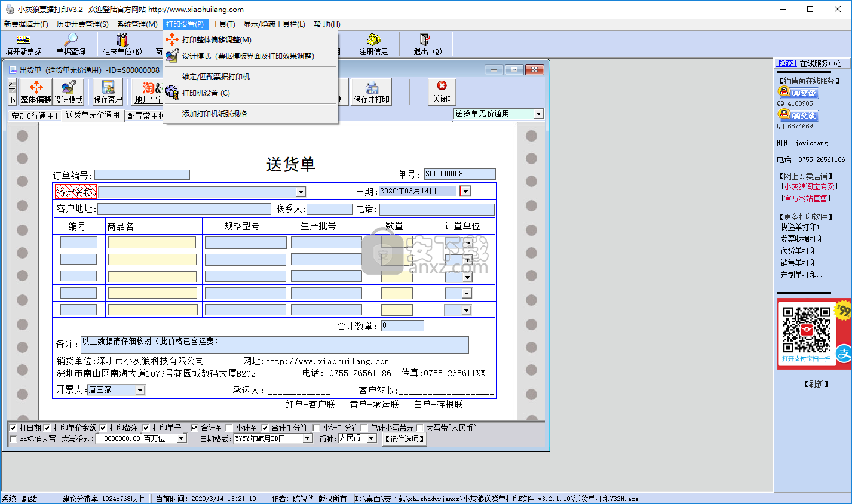This screenshot has width=852, height=504.
Task: Click the 退出 exit icon
Action: (427, 45)
